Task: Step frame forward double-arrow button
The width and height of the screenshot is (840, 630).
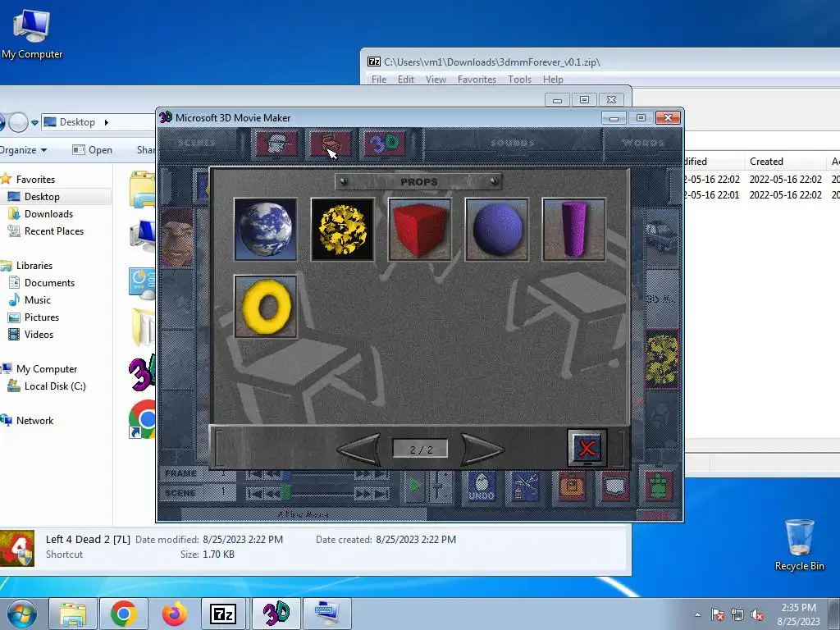Action: pos(363,475)
